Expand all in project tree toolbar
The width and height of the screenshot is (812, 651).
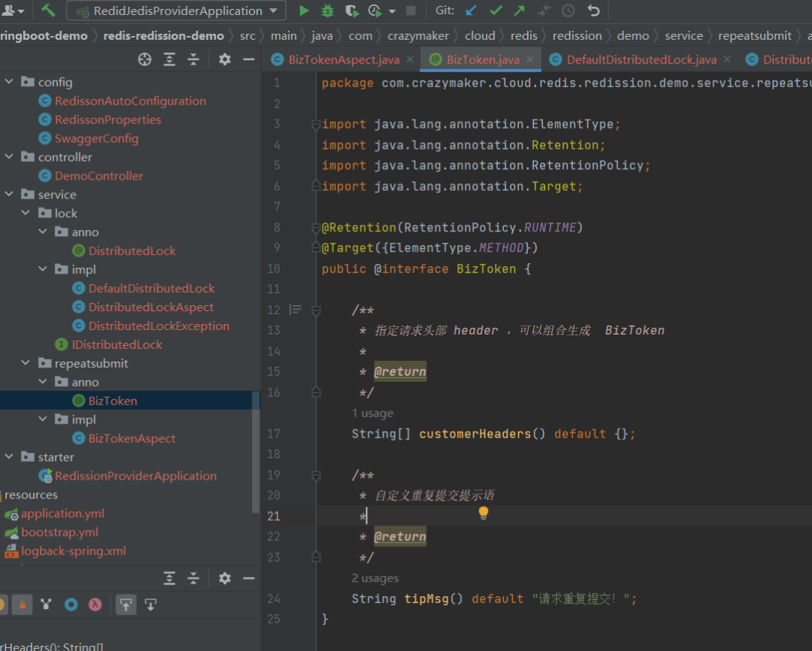coord(169,59)
